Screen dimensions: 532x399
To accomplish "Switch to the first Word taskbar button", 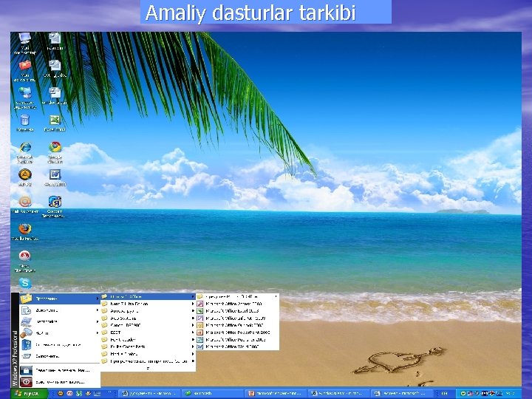I will coord(149,394).
